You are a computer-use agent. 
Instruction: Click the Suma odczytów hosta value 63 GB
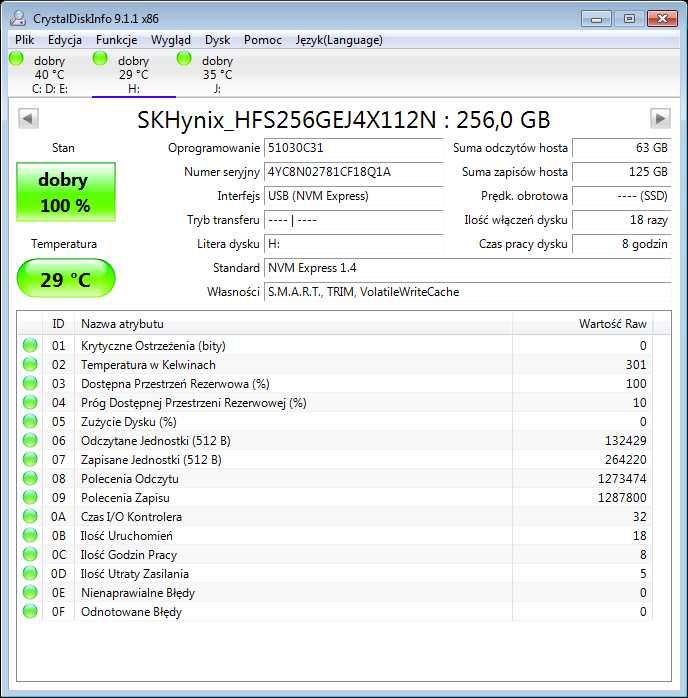point(622,148)
